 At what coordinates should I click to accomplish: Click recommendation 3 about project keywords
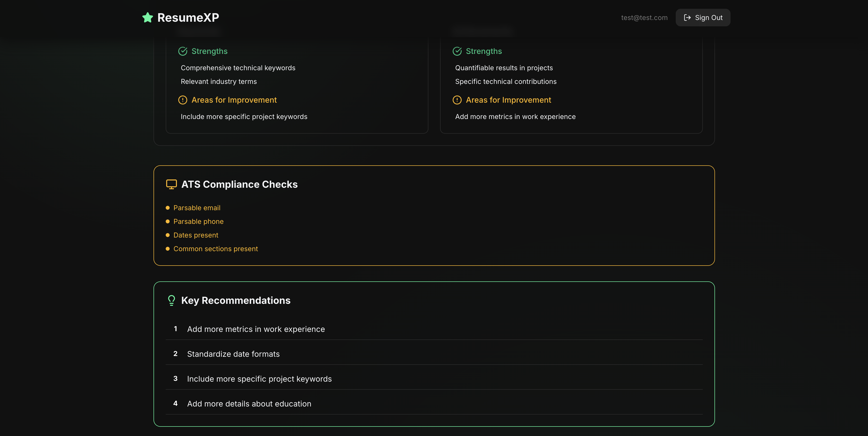tap(259, 379)
